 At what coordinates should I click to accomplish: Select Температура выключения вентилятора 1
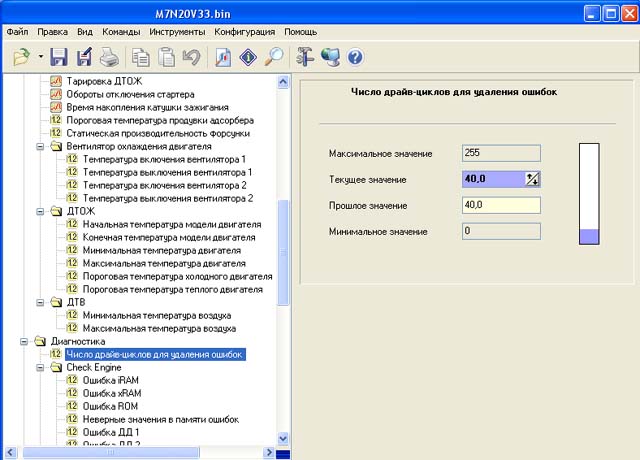167,172
